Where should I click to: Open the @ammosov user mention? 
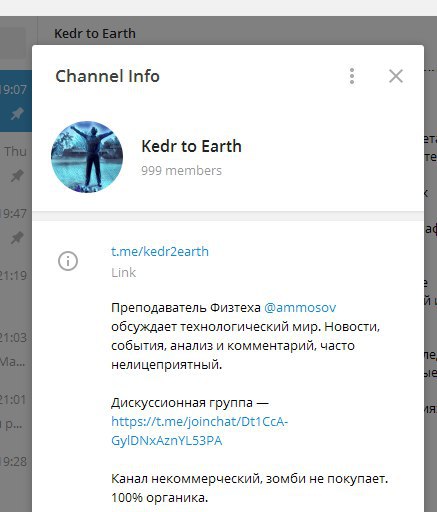(x=300, y=307)
